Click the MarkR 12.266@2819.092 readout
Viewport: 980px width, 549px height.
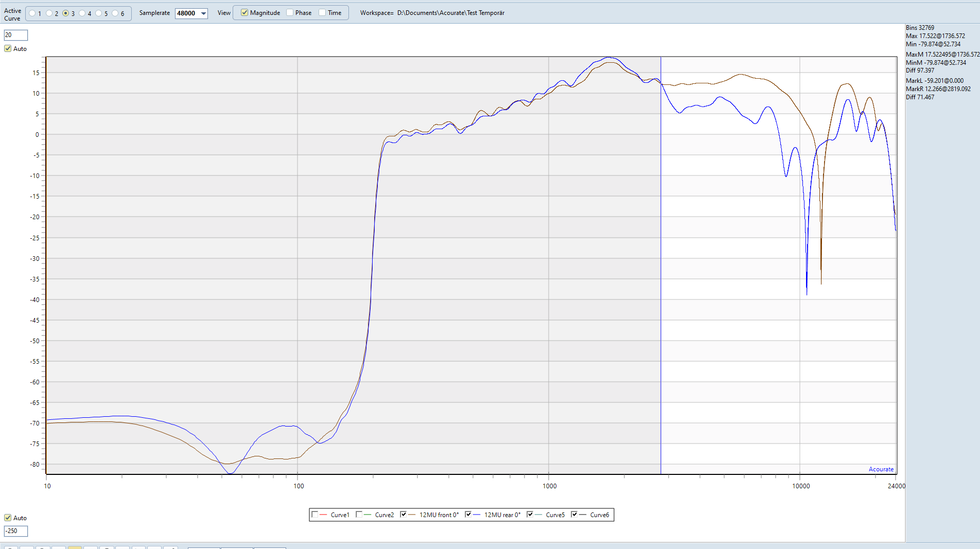point(938,89)
